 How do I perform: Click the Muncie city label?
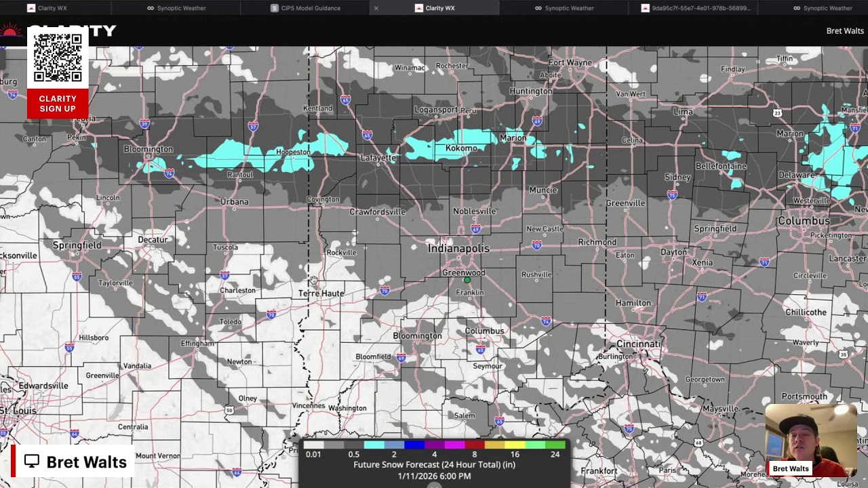[x=543, y=190]
